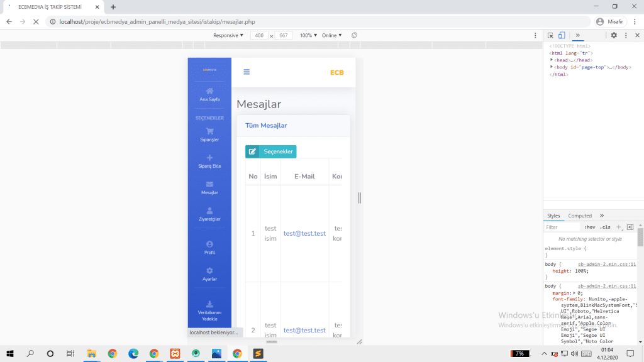This screenshot has height=362, width=644.
Task: Toggle the device toolbar in DevTools
Action: tap(562, 35)
